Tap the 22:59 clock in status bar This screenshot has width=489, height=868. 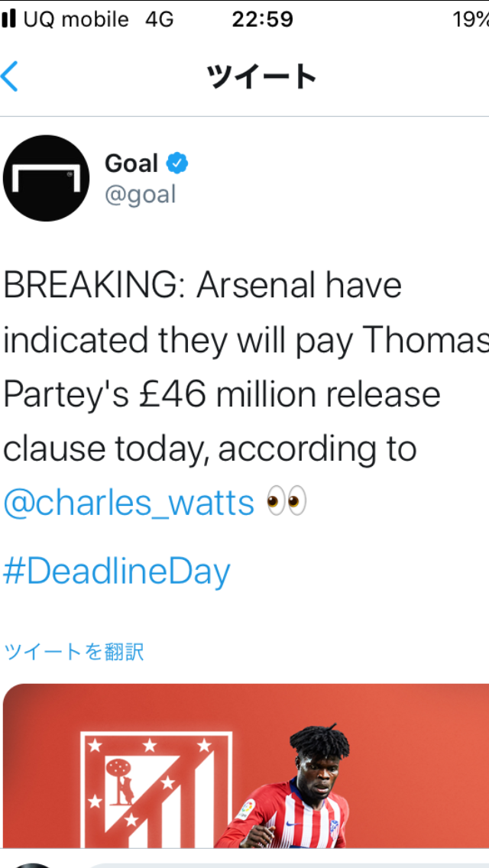[x=262, y=20]
